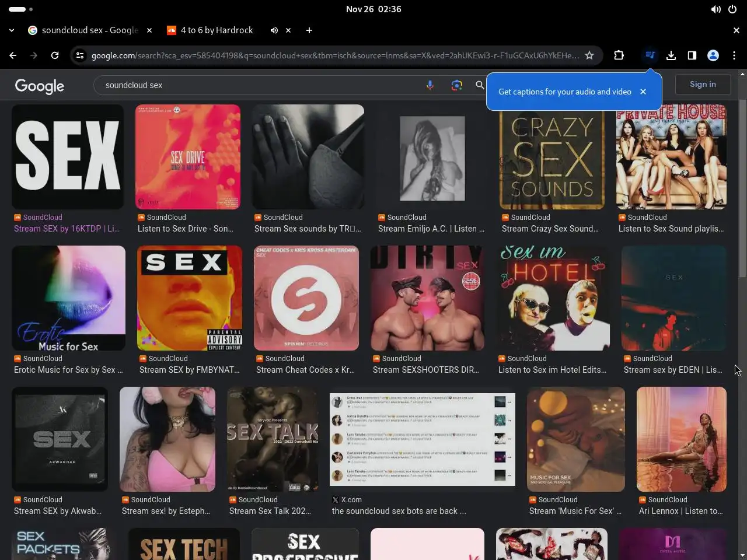Open 'Listen to Sex Drive - Son...' link
Image resolution: width=747 pixels, height=560 pixels.
186,229
